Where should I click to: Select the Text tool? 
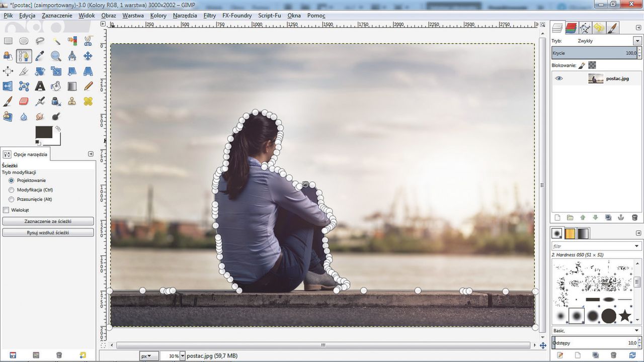click(x=40, y=86)
